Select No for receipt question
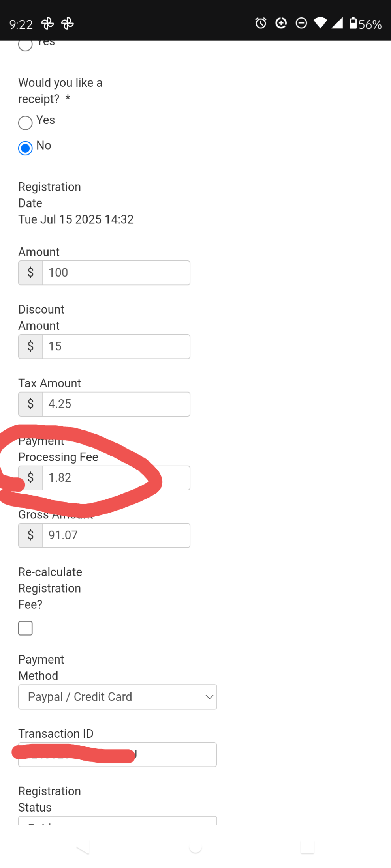 point(25,148)
